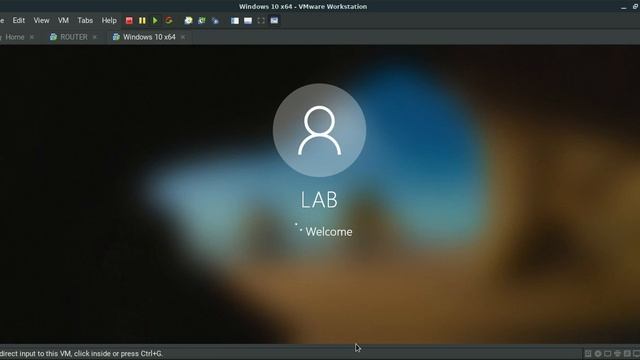640x360 pixels.
Task: Switch to the Home tab
Action: (x=15, y=37)
